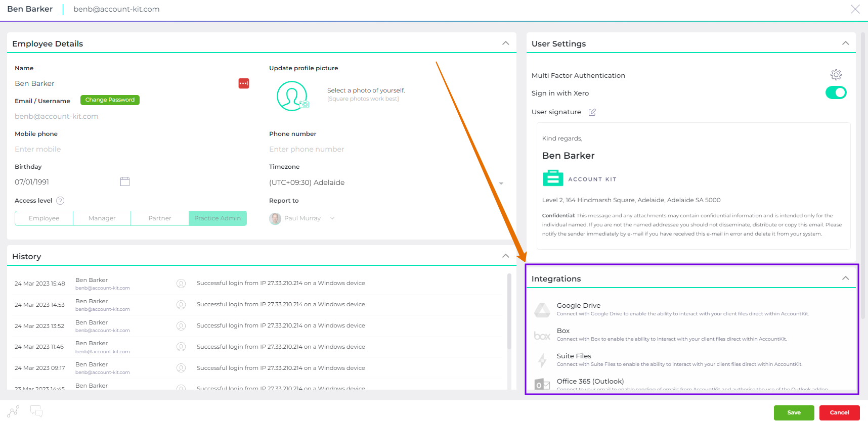Open Multi Factor Authentication gear settings
This screenshot has width=868, height=422.
[x=836, y=75]
